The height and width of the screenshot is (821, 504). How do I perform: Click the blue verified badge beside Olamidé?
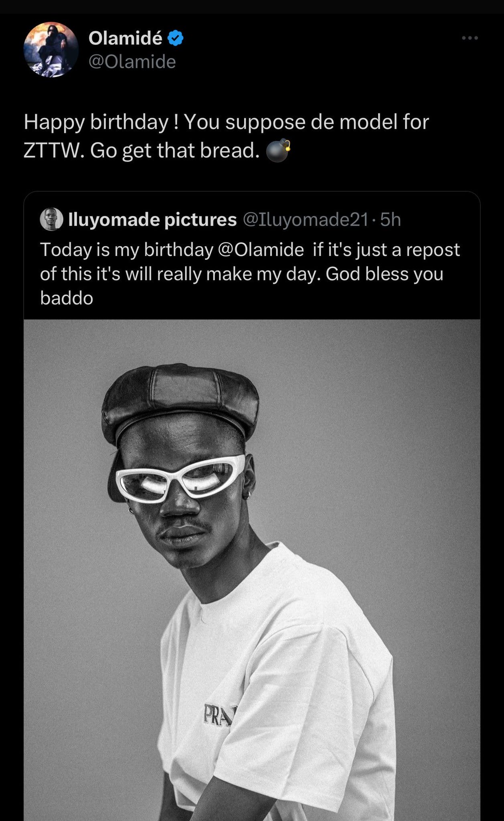coord(175,38)
